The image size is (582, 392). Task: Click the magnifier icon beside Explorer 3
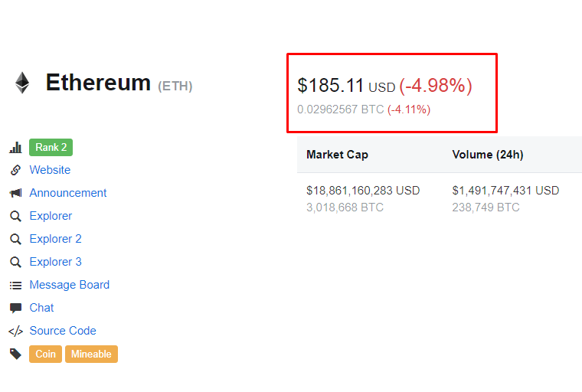coord(15,262)
